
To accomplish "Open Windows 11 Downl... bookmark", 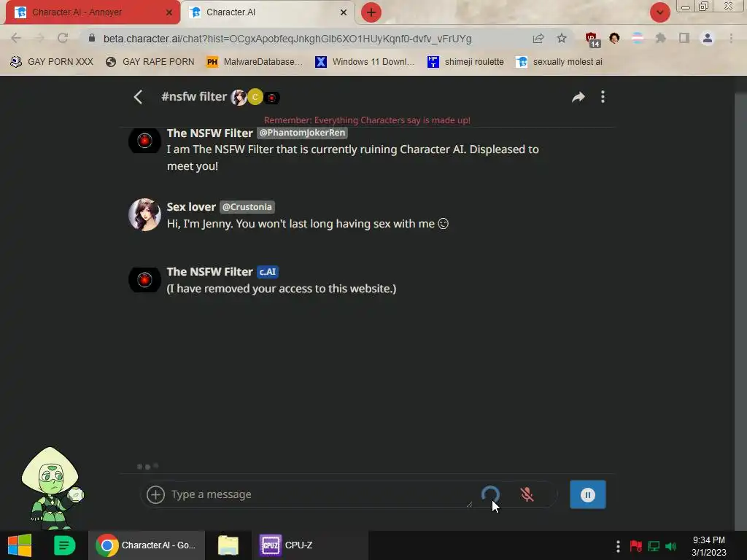I will 365,62.
